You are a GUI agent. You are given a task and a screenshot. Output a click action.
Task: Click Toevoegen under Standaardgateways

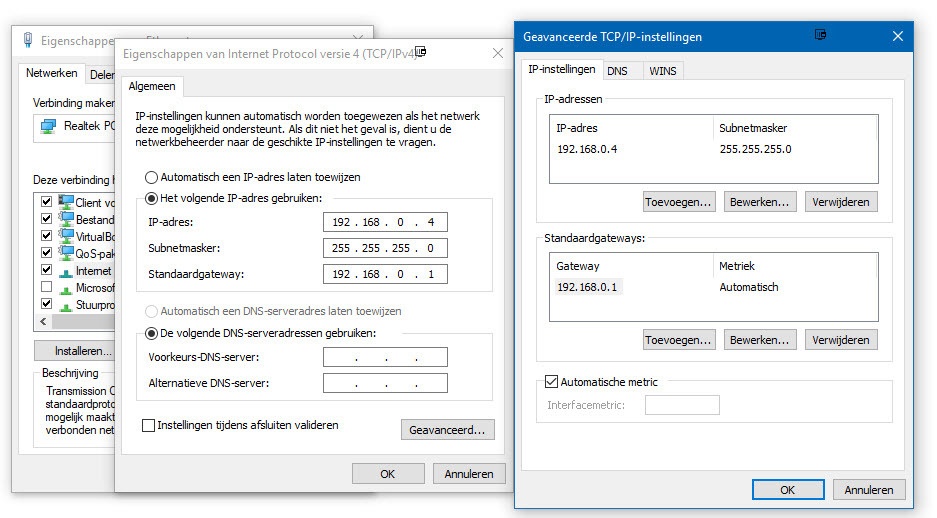pos(679,340)
